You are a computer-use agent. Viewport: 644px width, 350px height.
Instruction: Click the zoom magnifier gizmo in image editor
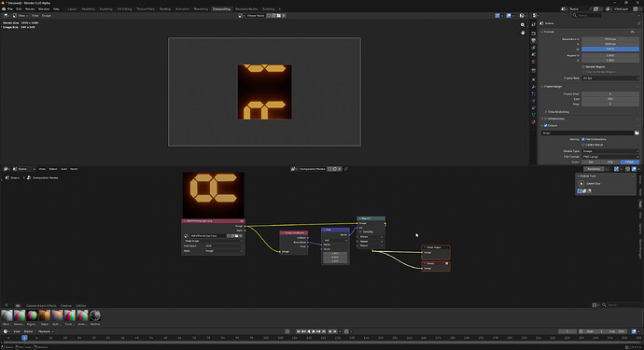pos(523,25)
